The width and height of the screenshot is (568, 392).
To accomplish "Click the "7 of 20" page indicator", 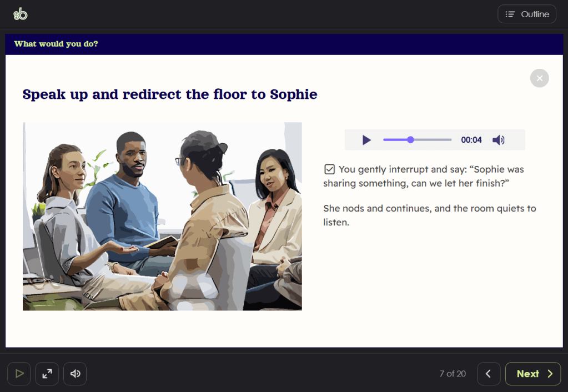I will click(x=453, y=374).
